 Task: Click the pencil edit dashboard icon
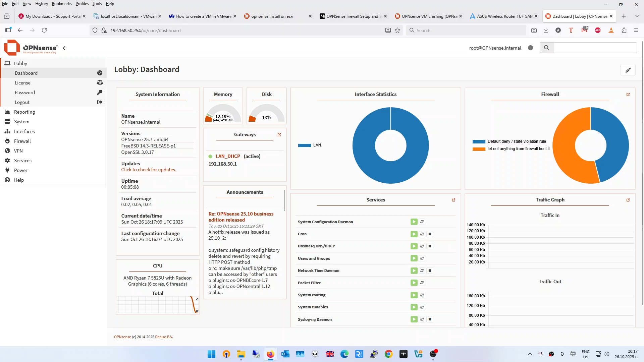point(628,70)
